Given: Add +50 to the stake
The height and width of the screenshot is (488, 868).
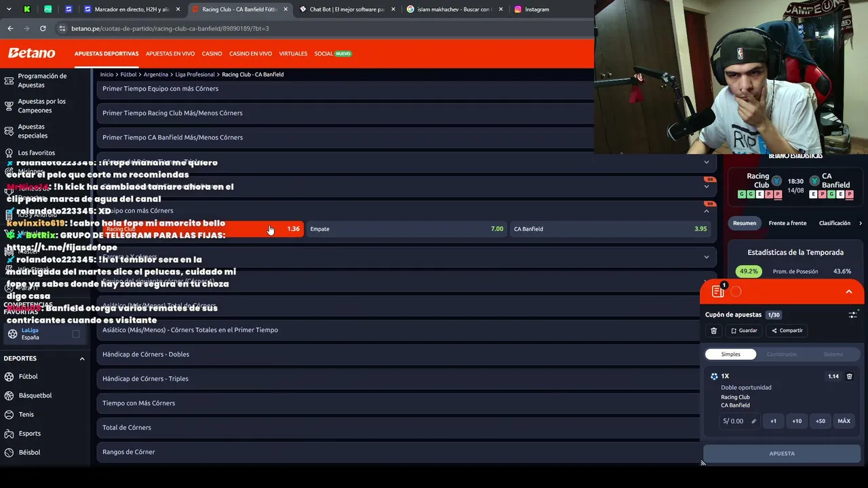Looking at the screenshot, I should (x=821, y=422).
